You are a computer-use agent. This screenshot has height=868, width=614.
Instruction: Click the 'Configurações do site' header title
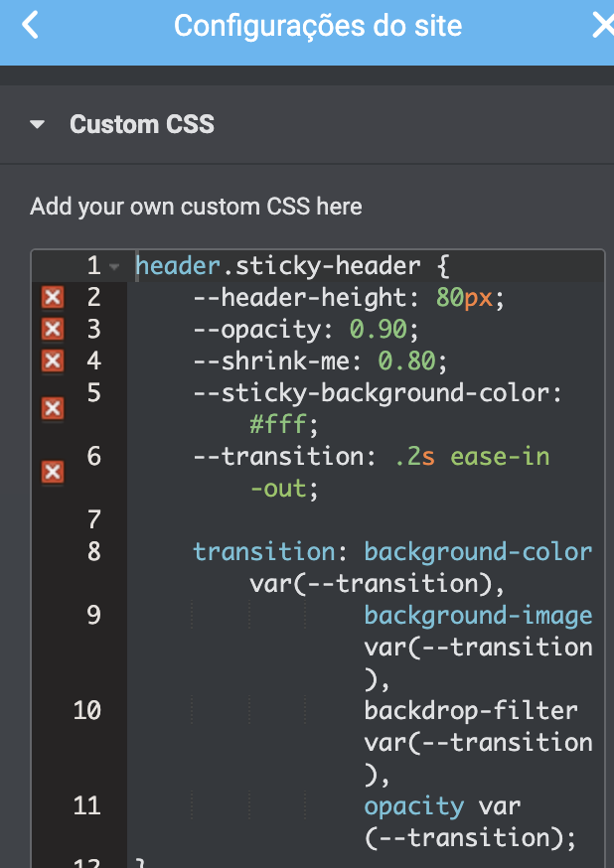[318, 26]
